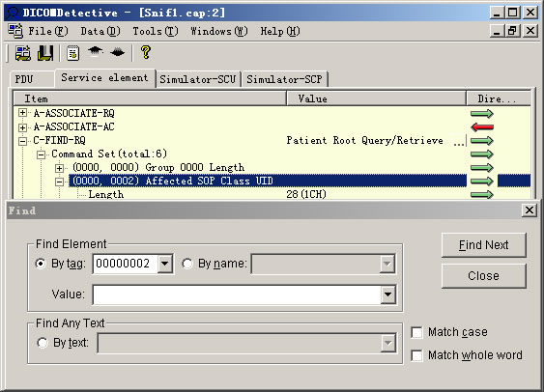This screenshot has height=392, width=544.
Task: Expand the A-ASSOCIATE-RQ tree node
Action: [22, 113]
